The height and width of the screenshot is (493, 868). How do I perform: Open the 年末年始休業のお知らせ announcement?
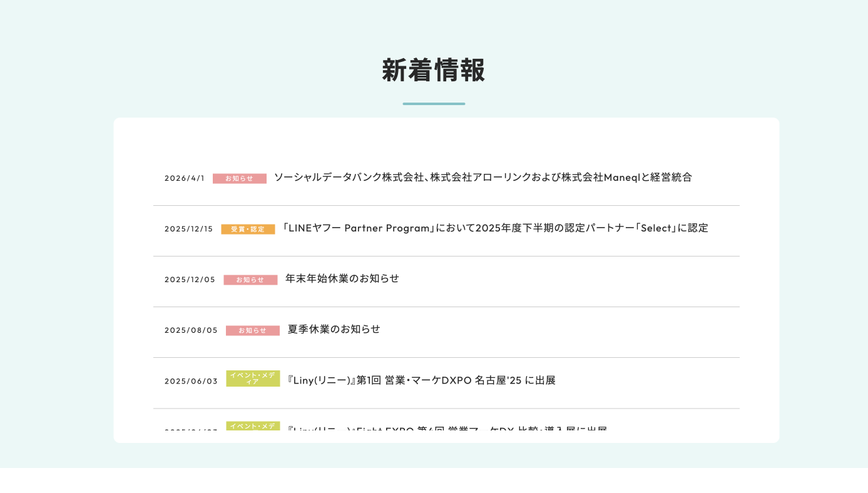(342, 279)
